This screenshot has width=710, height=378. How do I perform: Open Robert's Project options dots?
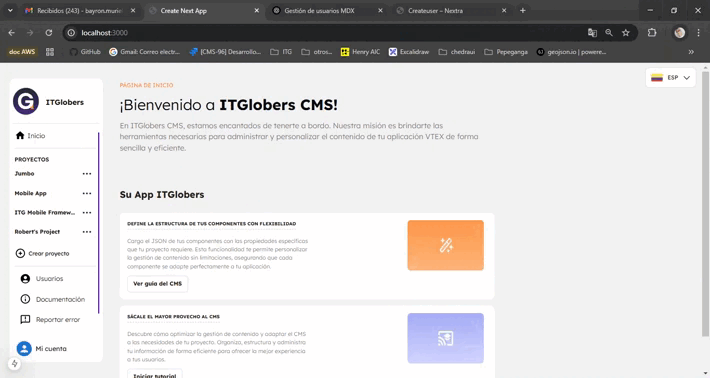pos(87,232)
